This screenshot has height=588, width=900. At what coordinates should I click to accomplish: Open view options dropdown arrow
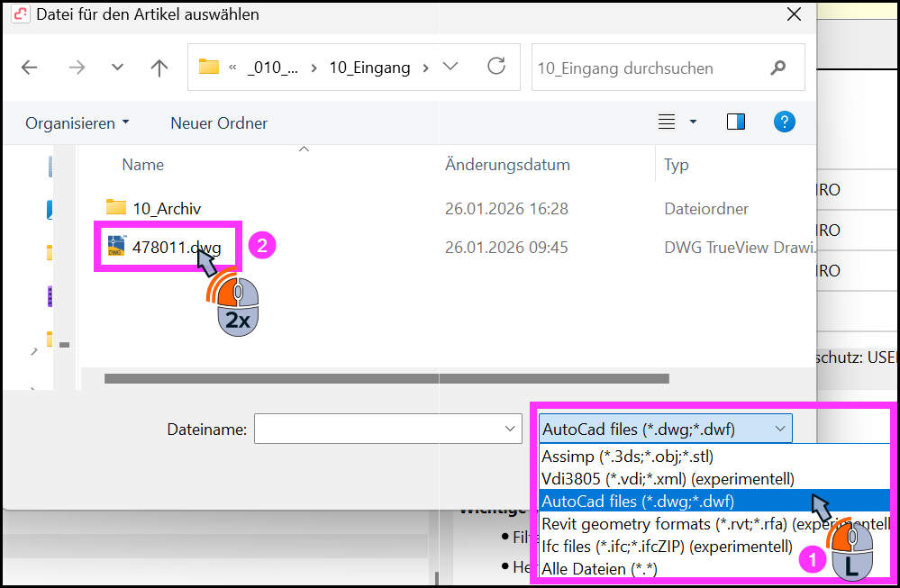tap(693, 122)
